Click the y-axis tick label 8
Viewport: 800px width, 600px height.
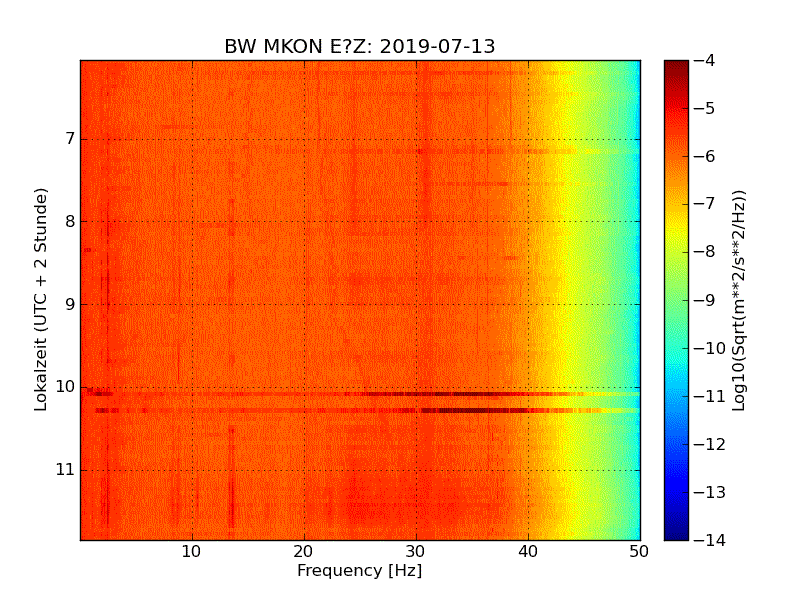(x=70, y=221)
